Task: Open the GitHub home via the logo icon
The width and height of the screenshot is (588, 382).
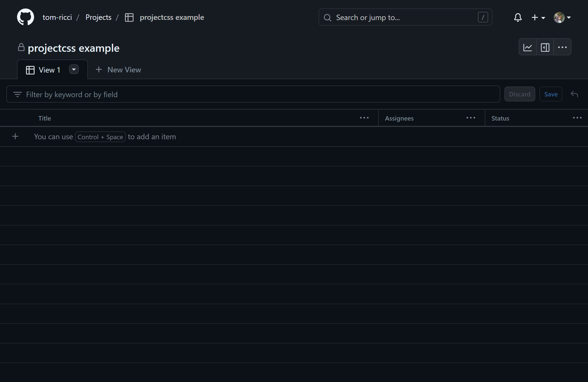Action: pyautogui.click(x=25, y=17)
